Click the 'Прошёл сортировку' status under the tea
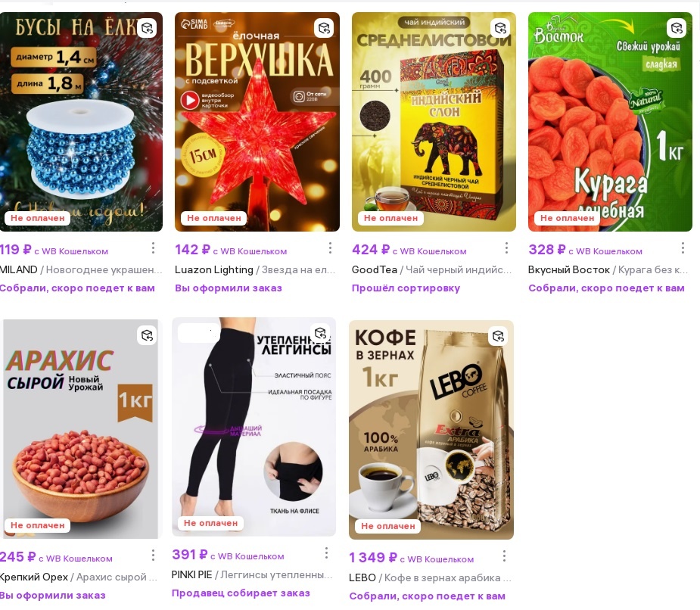Image resolution: width=700 pixels, height=610 pixels. (406, 288)
